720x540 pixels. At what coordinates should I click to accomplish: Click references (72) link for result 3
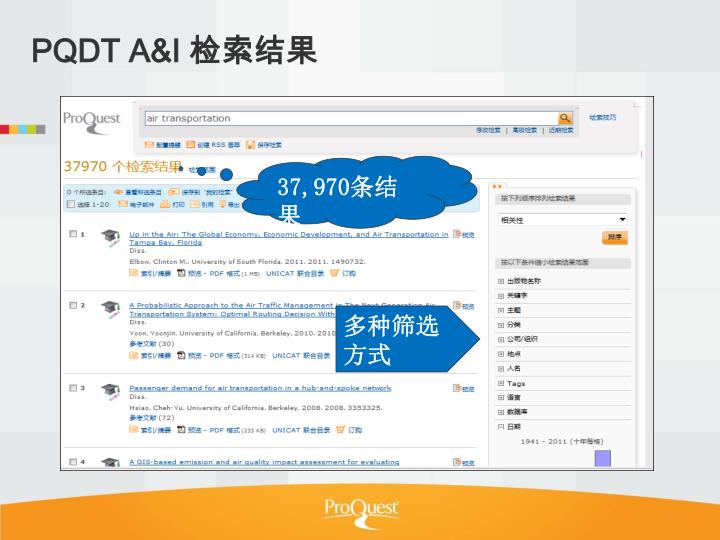[x=152, y=418]
